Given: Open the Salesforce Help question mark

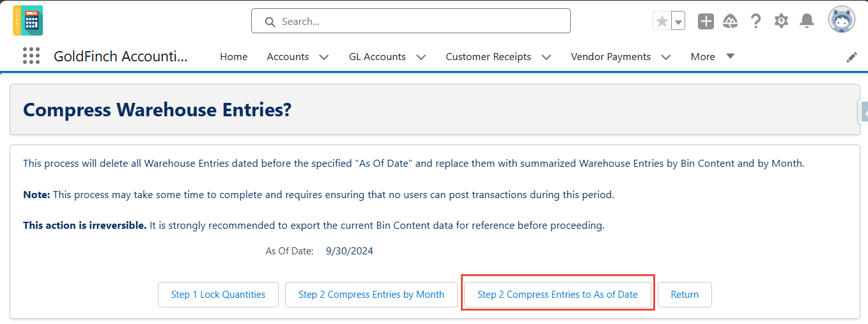Looking at the screenshot, I should tap(756, 21).
